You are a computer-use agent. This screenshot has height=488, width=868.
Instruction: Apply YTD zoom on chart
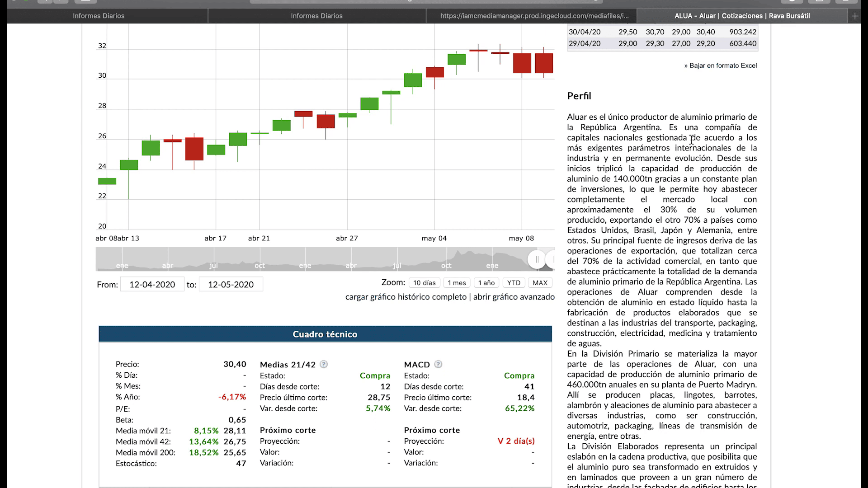tap(514, 283)
